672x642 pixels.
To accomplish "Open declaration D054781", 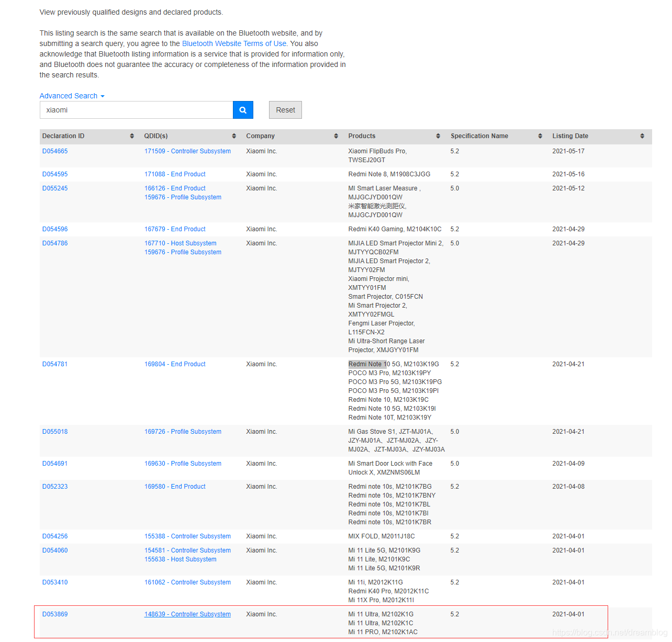I will 55,364.
